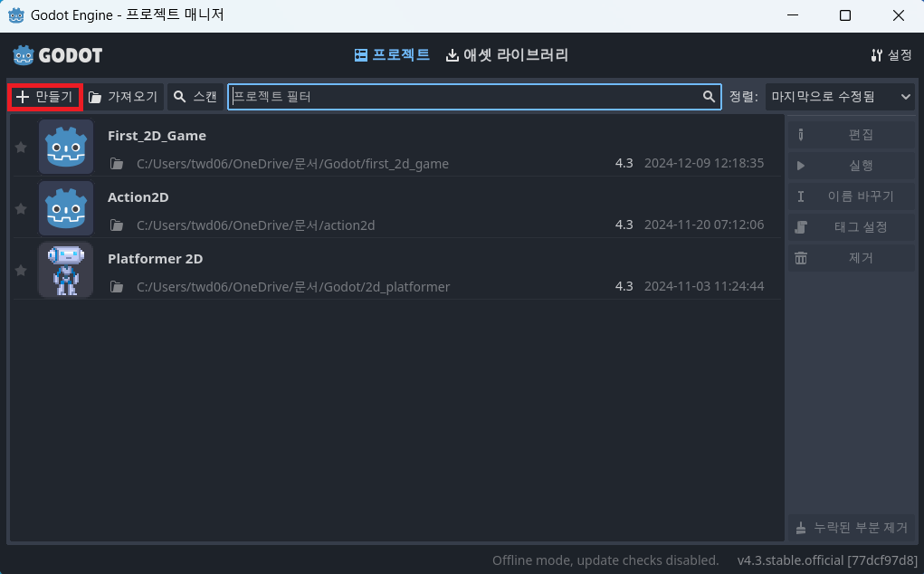The height and width of the screenshot is (574, 924).
Task: Click the 스캔 (Scan) button
Action: pyautogui.click(x=195, y=97)
